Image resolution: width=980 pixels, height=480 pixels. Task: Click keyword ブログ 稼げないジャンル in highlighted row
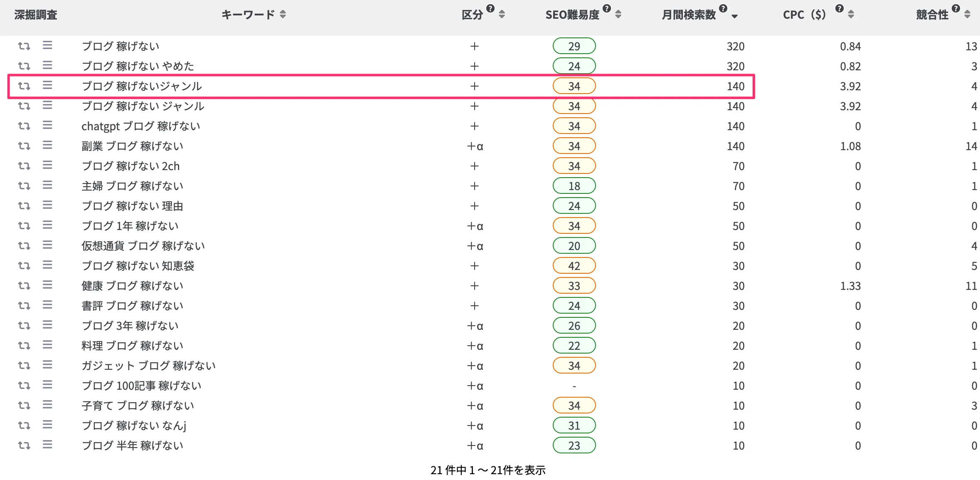click(142, 86)
